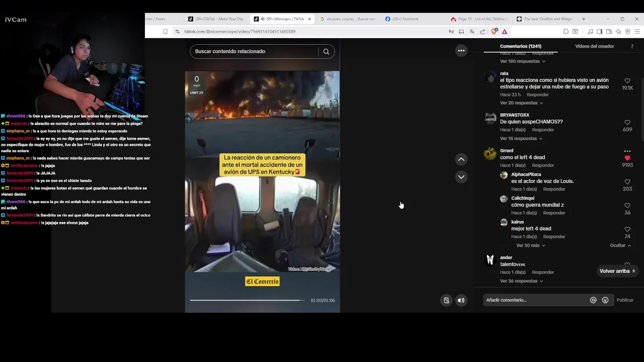Switch to Comentarios (1241) tab

[x=520, y=46]
